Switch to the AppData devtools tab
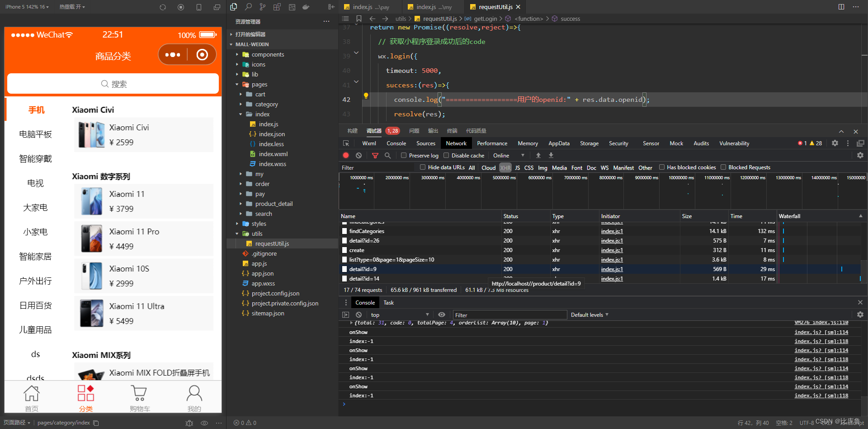The height and width of the screenshot is (429, 868). (559, 143)
